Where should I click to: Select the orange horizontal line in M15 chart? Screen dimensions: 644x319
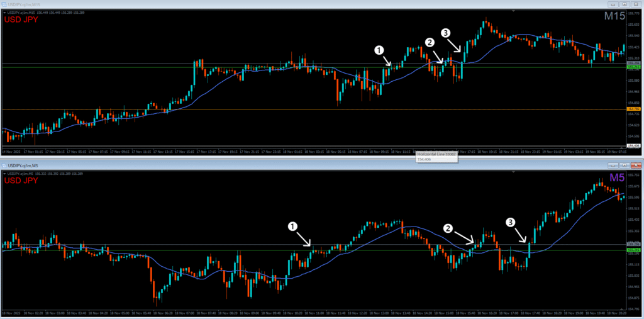(x=314, y=109)
